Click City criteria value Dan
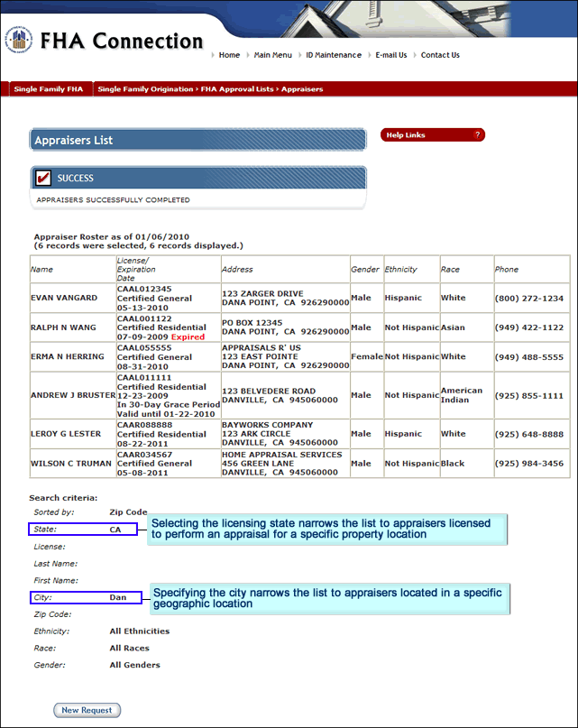578x728 pixels. coord(118,597)
